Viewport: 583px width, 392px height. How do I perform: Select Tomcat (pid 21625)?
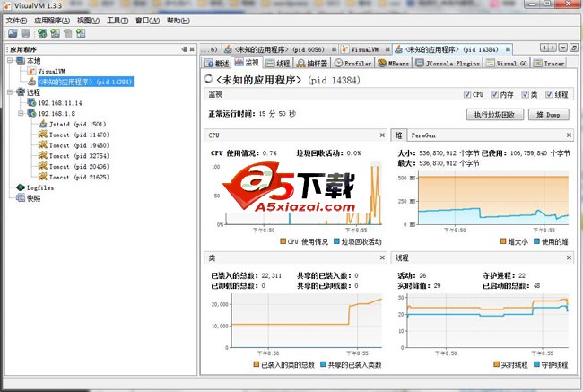click(x=79, y=177)
